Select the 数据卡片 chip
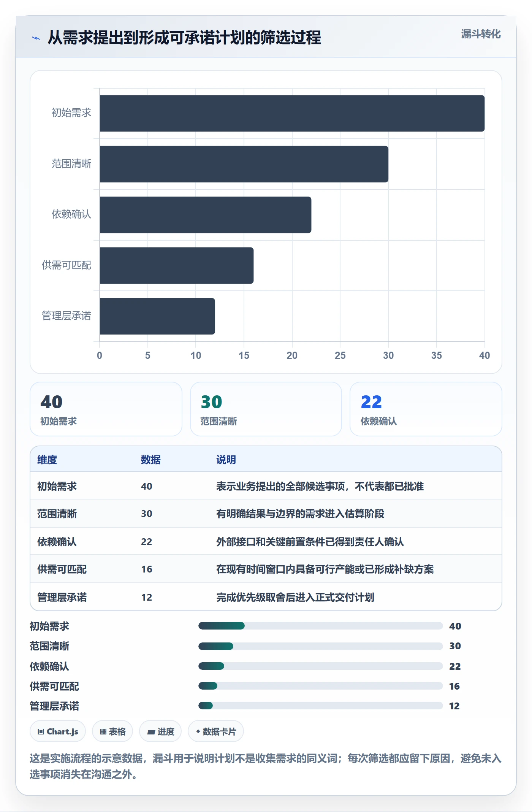The height and width of the screenshot is (812, 532). click(x=216, y=731)
